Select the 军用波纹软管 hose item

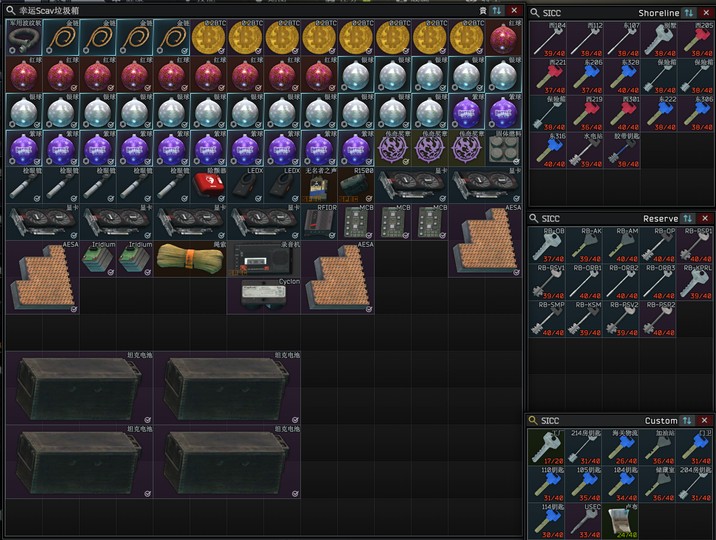[24, 38]
